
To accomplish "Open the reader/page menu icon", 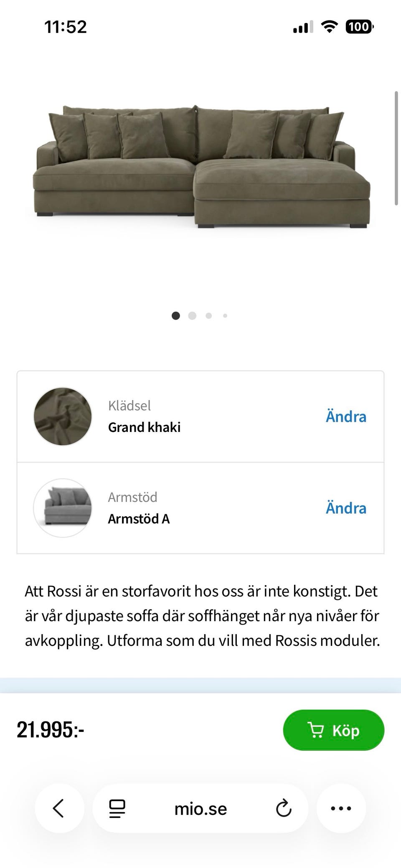I will coord(117,808).
